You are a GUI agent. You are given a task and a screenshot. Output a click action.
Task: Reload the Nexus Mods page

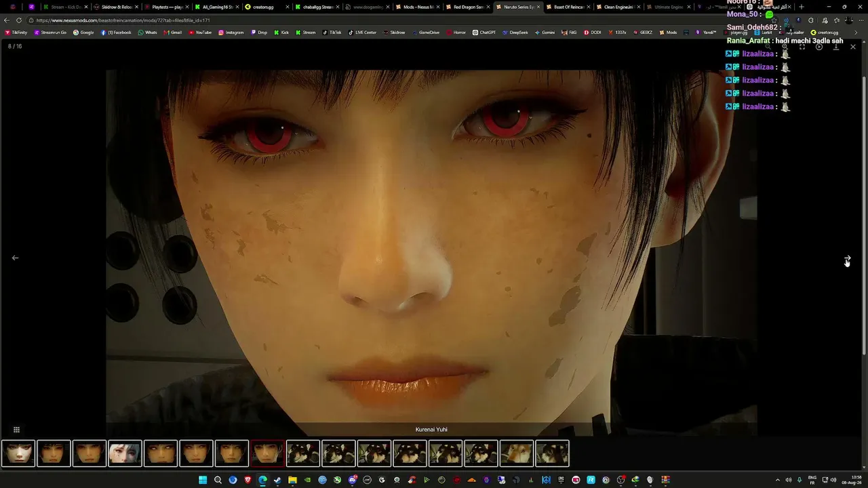(x=19, y=20)
